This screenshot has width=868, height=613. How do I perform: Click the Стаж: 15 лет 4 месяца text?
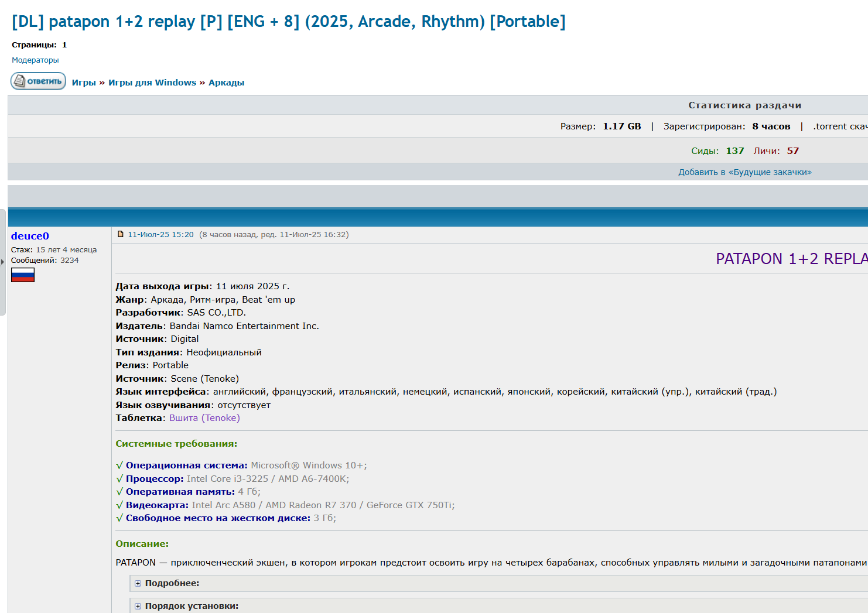(54, 250)
